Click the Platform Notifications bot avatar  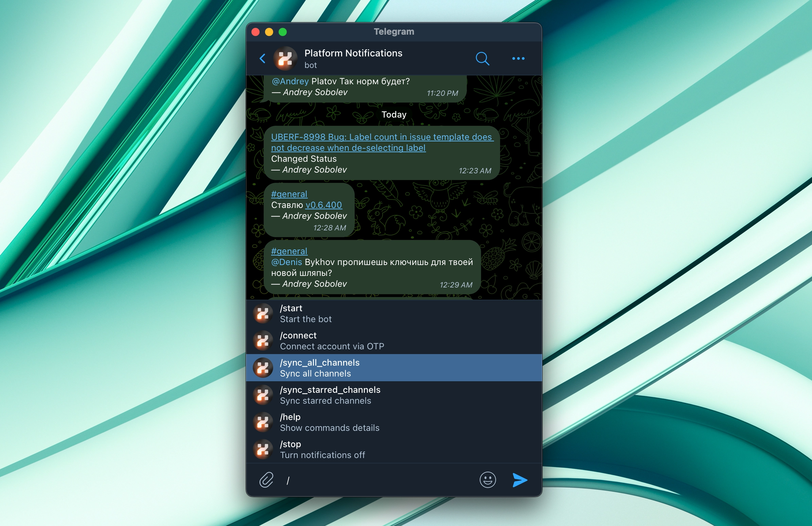pos(286,59)
